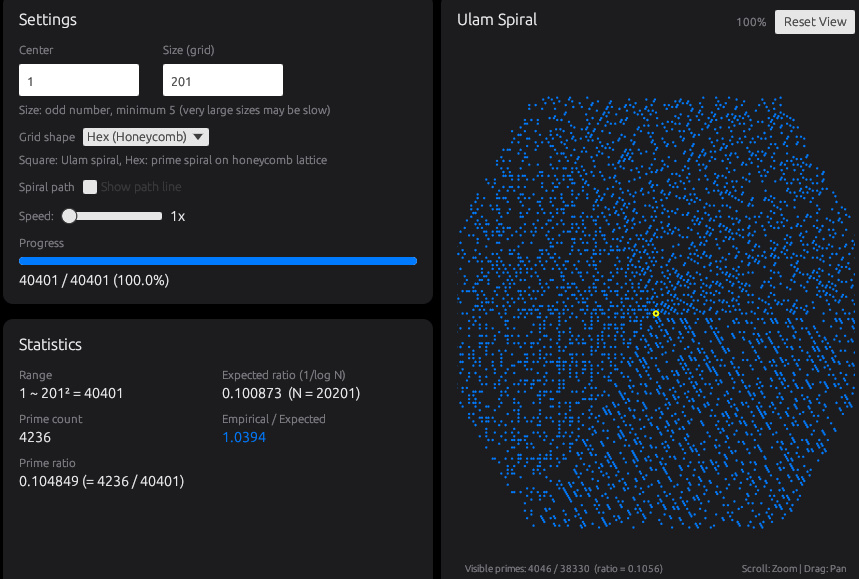The width and height of the screenshot is (859, 579).
Task: Click the Visible primes status text
Action: click(x=563, y=569)
